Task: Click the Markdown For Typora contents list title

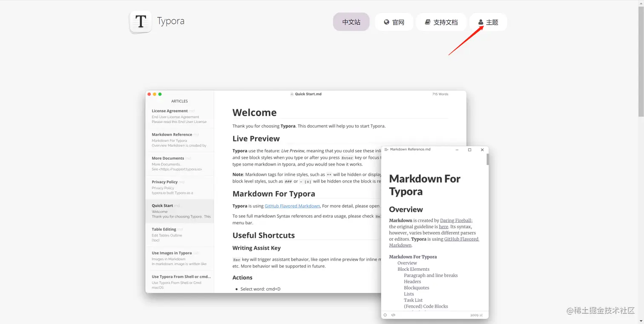Action: pos(413,257)
